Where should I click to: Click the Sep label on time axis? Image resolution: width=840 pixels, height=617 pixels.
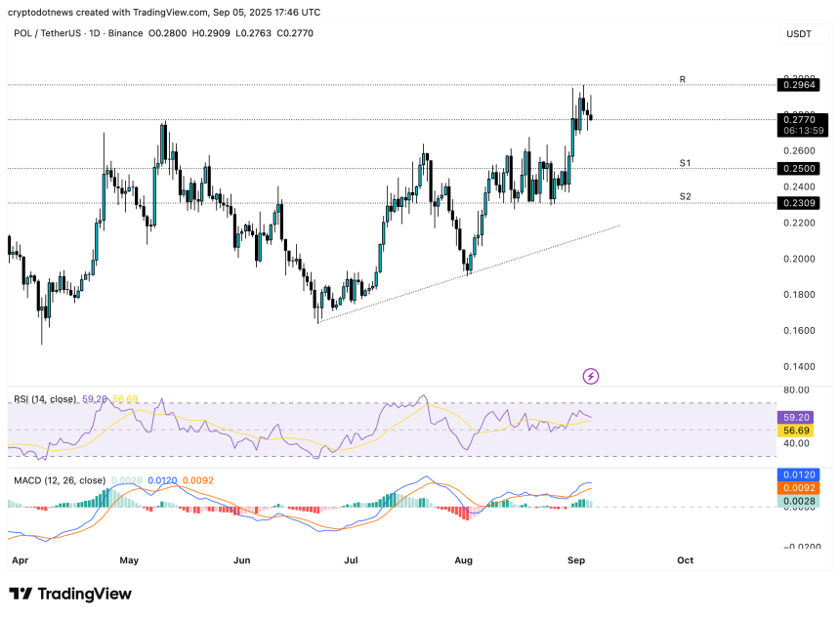tap(574, 560)
